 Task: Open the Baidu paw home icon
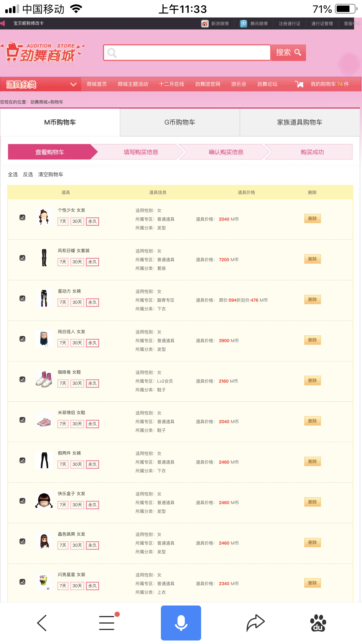318,623
